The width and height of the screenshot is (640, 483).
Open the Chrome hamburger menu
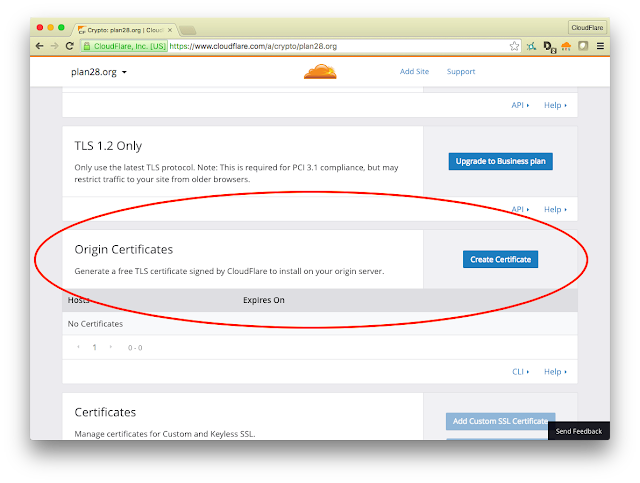(x=600, y=46)
